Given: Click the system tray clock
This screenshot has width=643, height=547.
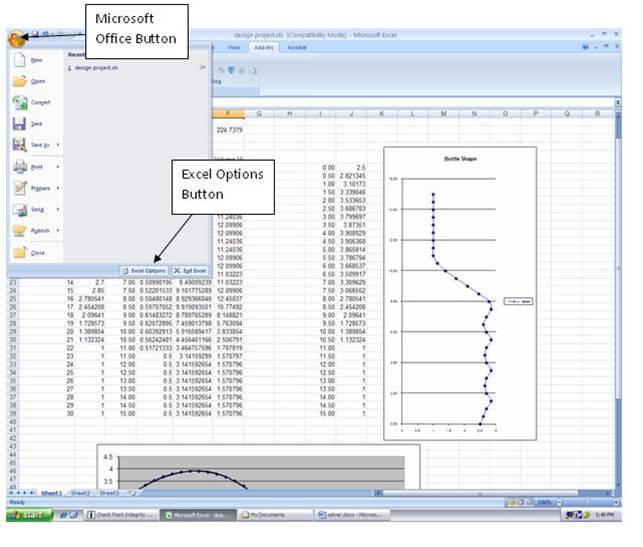Looking at the screenshot, I should pyautogui.click(x=604, y=515).
